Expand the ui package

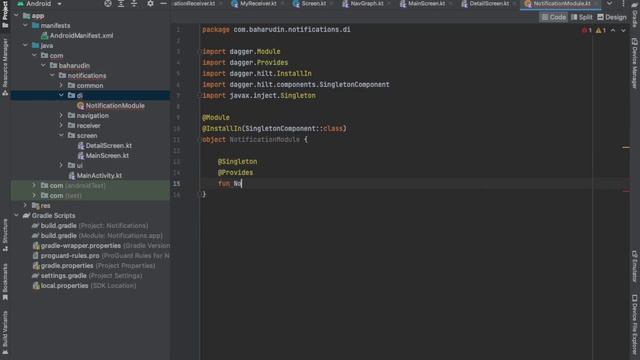click(x=61, y=165)
